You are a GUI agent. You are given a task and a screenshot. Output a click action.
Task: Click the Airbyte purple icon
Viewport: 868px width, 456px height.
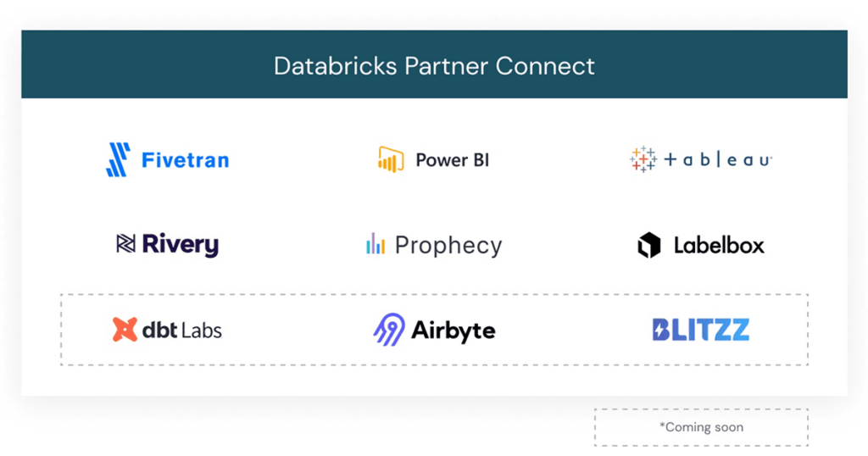389,330
